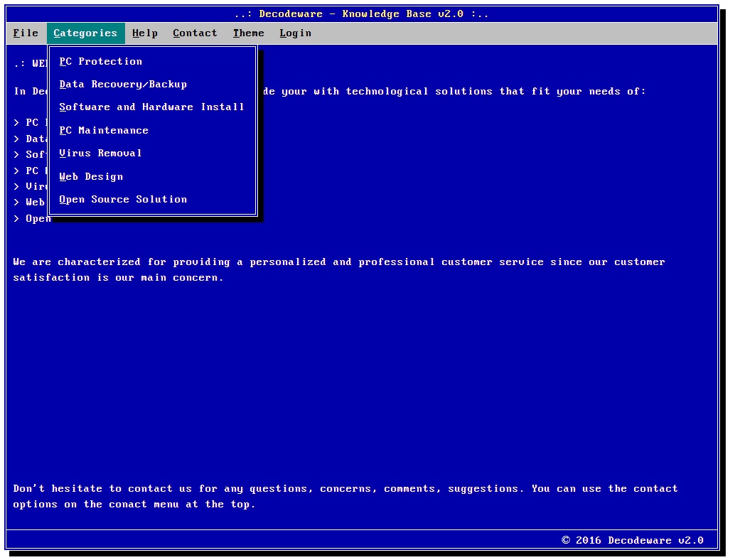Open the File menu
This screenshot has height=560, width=730.
tap(26, 33)
